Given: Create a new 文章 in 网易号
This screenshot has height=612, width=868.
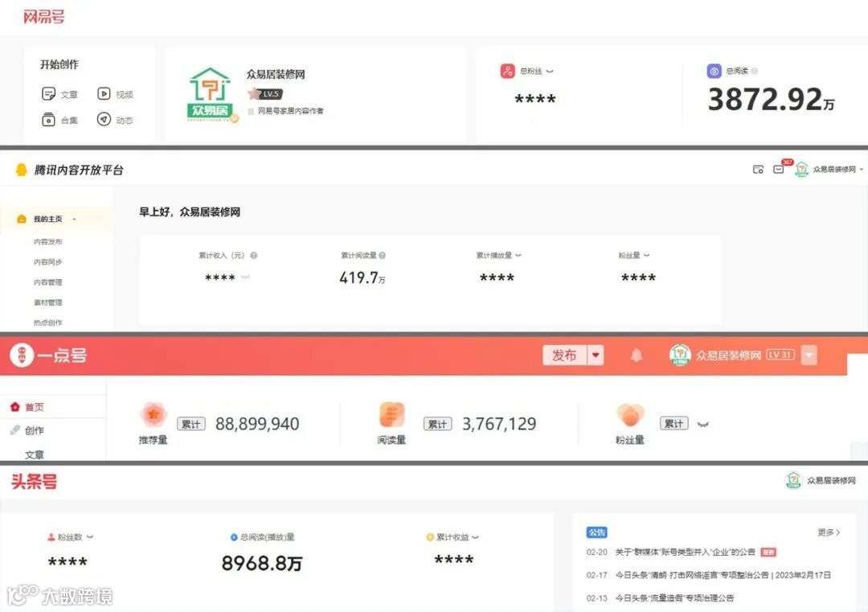Looking at the screenshot, I should (59, 94).
